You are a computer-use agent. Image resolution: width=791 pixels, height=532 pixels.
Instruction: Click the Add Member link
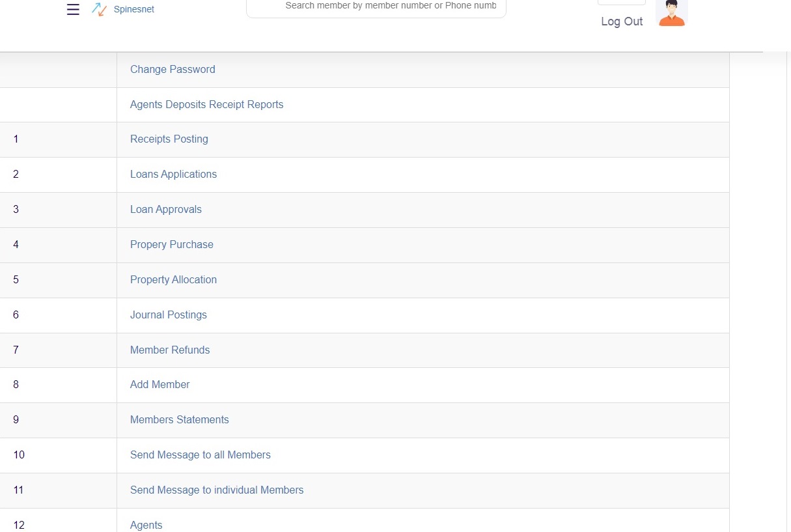[x=160, y=385]
